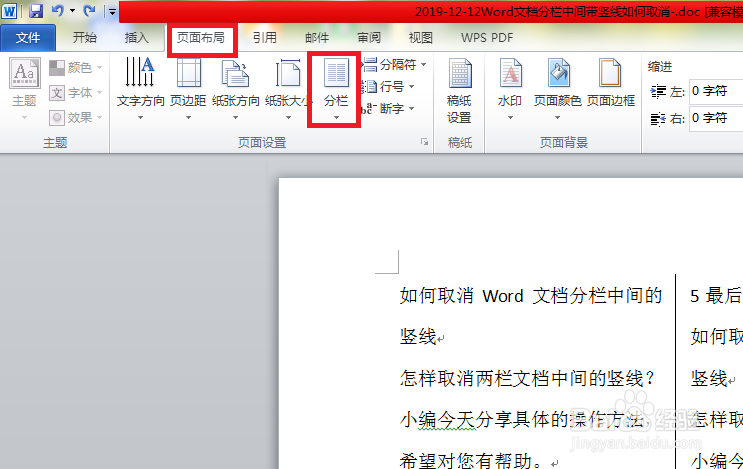The width and height of the screenshot is (743, 469).
Task: Expand the arrow below 分栏
Action: (336, 117)
